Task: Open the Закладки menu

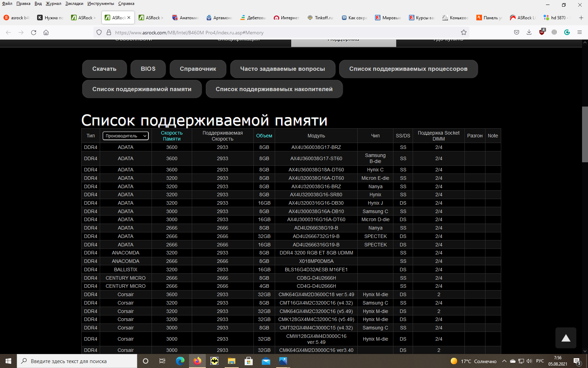Action: 74,4
